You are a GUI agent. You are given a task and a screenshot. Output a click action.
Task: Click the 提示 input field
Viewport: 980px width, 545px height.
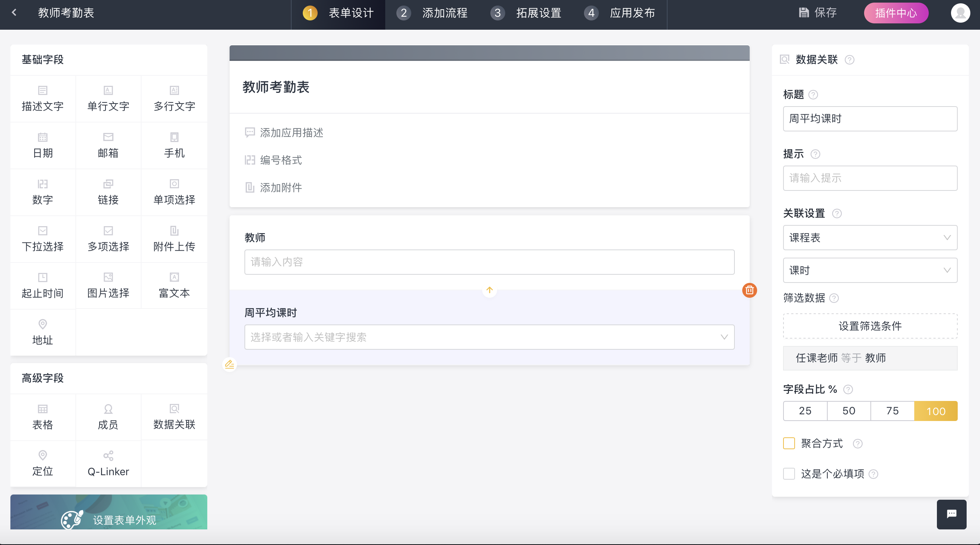(870, 178)
